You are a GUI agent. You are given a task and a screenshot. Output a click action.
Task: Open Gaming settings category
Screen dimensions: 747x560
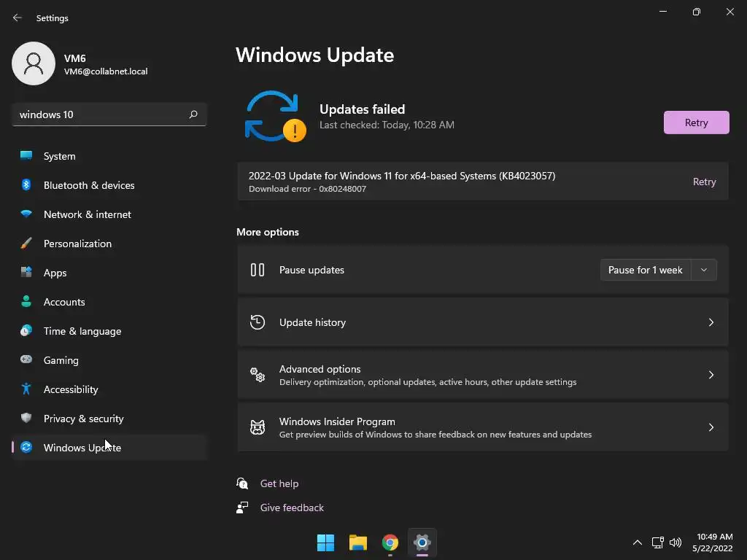pos(109,360)
